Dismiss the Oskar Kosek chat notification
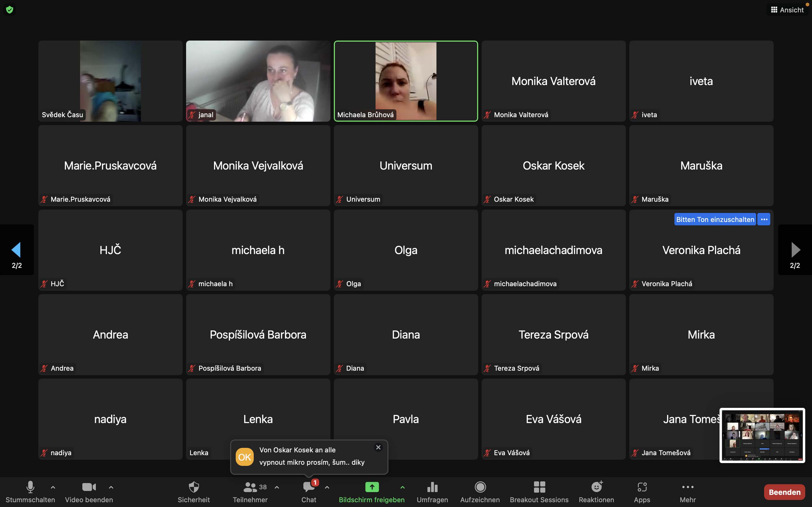 click(x=378, y=447)
